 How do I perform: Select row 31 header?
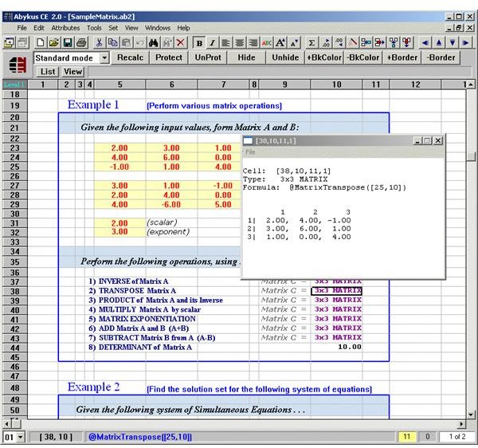14,223
